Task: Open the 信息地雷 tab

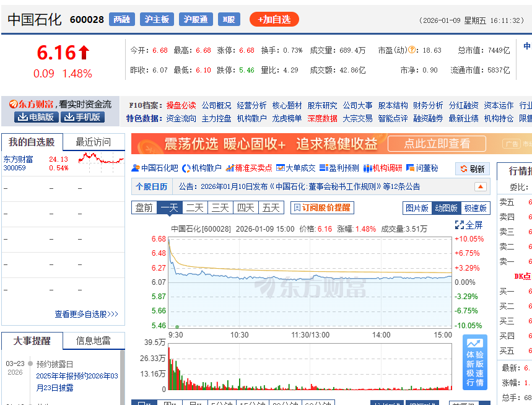Action: (x=94, y=341)
